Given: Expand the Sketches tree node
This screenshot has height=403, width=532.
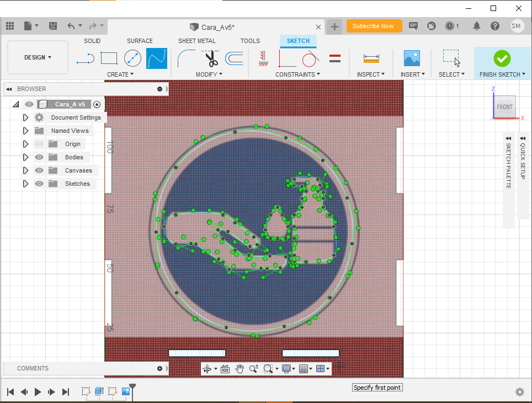Looking at the screenshot, I should pos(25,184).
